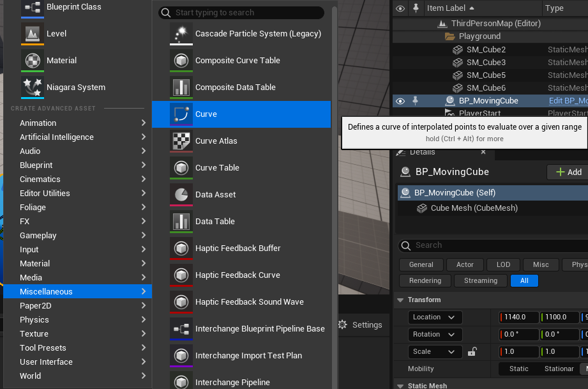Click the Data Asset pie icon
The width and height of the screenshot is (588, 389).
click(x=181, y=195)
